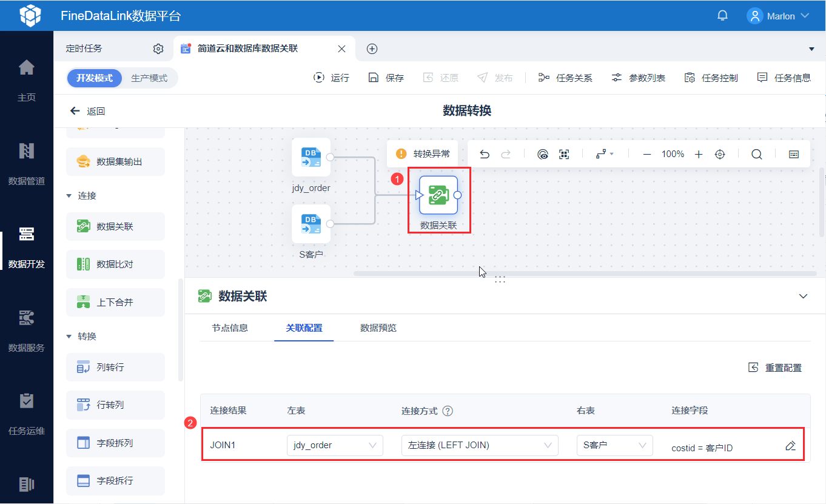Click the operator palette vertical scrollbar
Screen dimensions: 826x504
[180, 330]
